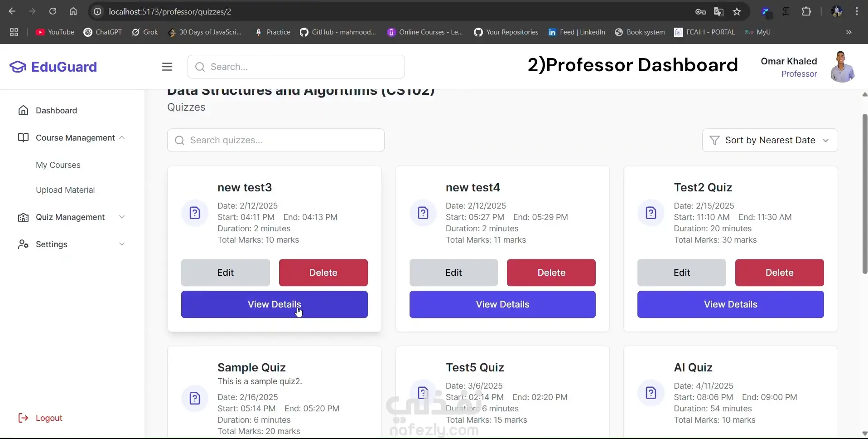This screenshot has height=439, width=868.
Task: Open the Book system bookmark
Action: tap(640, 32)
